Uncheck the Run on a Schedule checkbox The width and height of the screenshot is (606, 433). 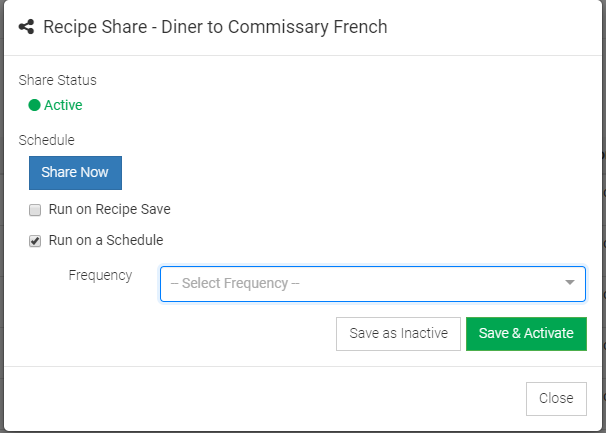(35, 240)
